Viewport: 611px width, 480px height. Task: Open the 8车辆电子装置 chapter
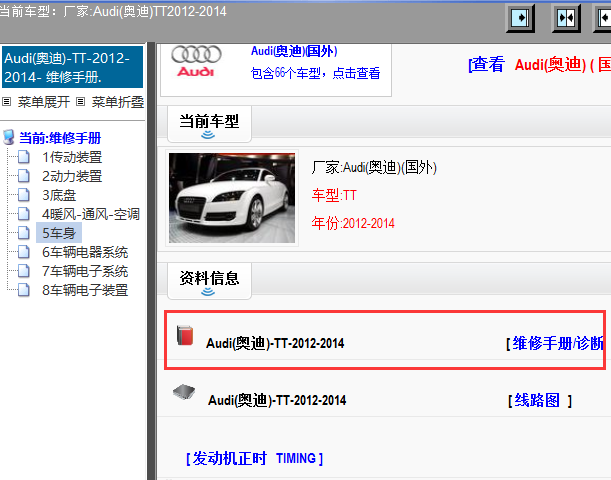pos(85,290)
